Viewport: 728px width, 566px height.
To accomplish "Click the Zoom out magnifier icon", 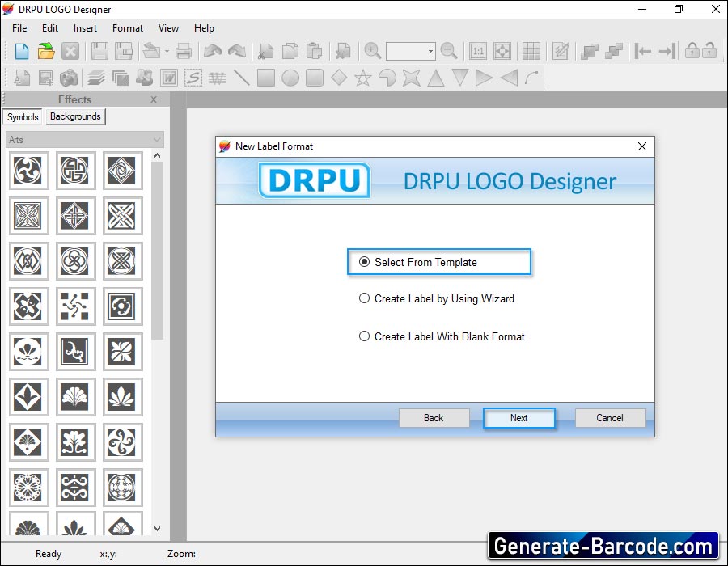I will 448,51.
